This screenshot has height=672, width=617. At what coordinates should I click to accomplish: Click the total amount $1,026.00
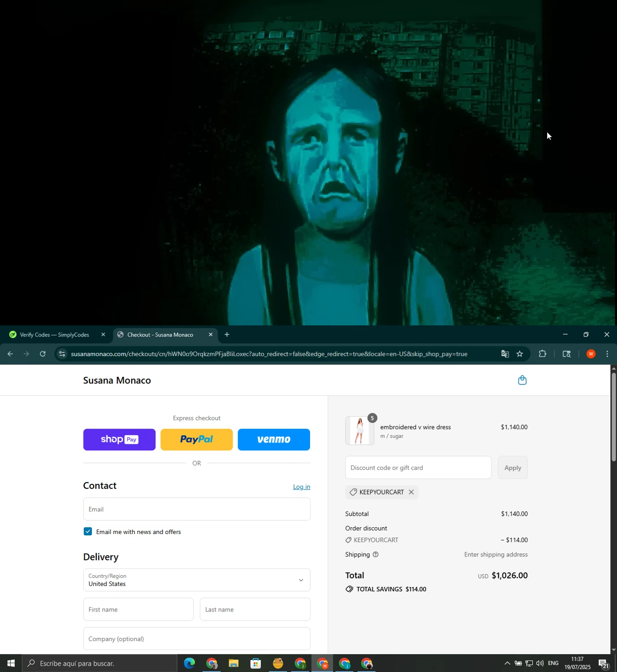pos(509,575)
